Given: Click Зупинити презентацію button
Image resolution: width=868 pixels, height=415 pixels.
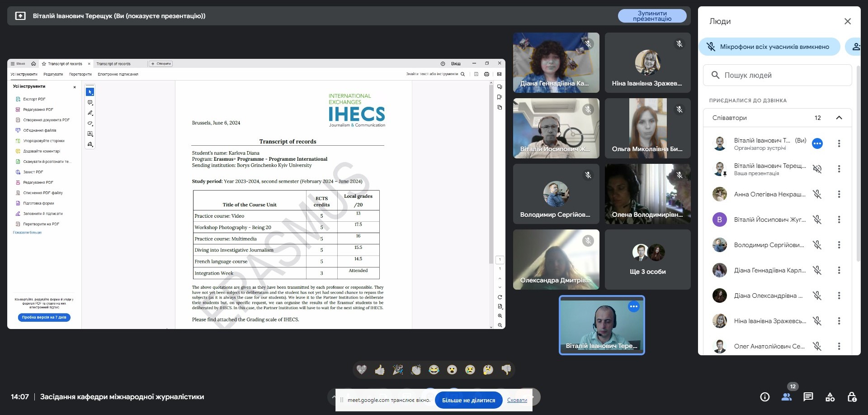Looking at the screenshot, I should click(x=651, y=16).
